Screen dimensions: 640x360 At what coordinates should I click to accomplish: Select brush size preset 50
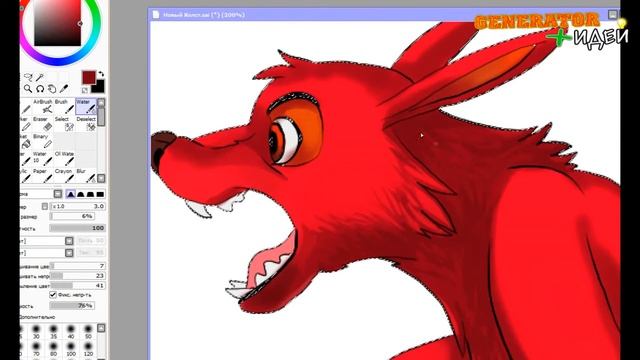click(x=88, y=331)
